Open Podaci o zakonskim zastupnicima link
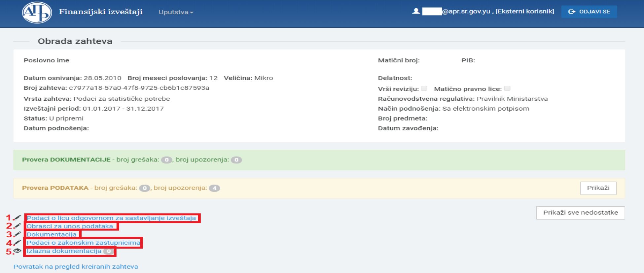Image resolution: width=644 pixels, height=273 pixels. pyautogui.click(x=83, y=243)
